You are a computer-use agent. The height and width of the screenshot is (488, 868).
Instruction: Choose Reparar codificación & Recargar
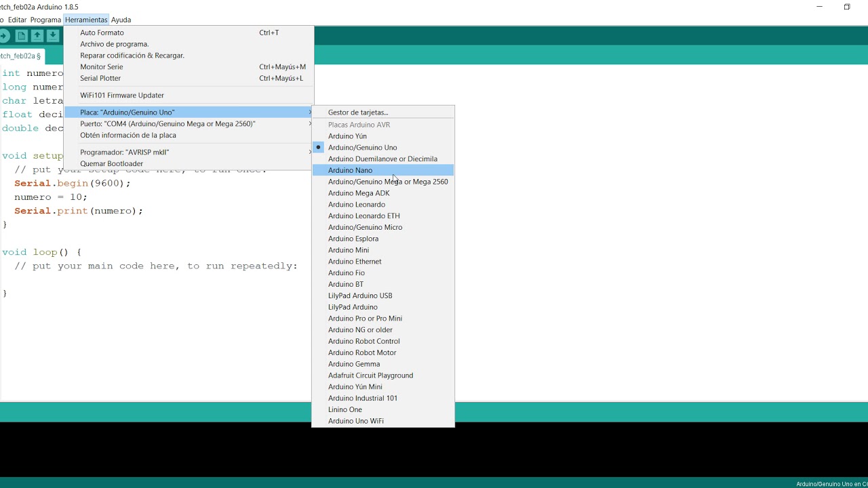point(189,56)
